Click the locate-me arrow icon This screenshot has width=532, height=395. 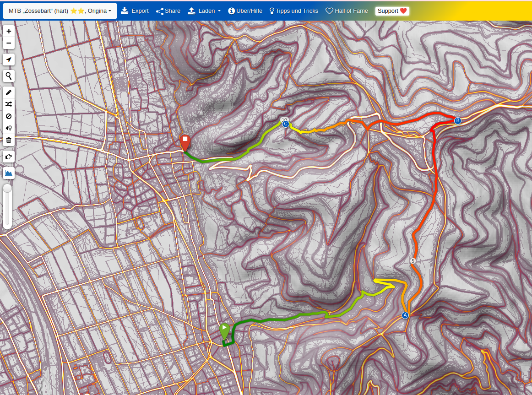click(x=9, y=60)
